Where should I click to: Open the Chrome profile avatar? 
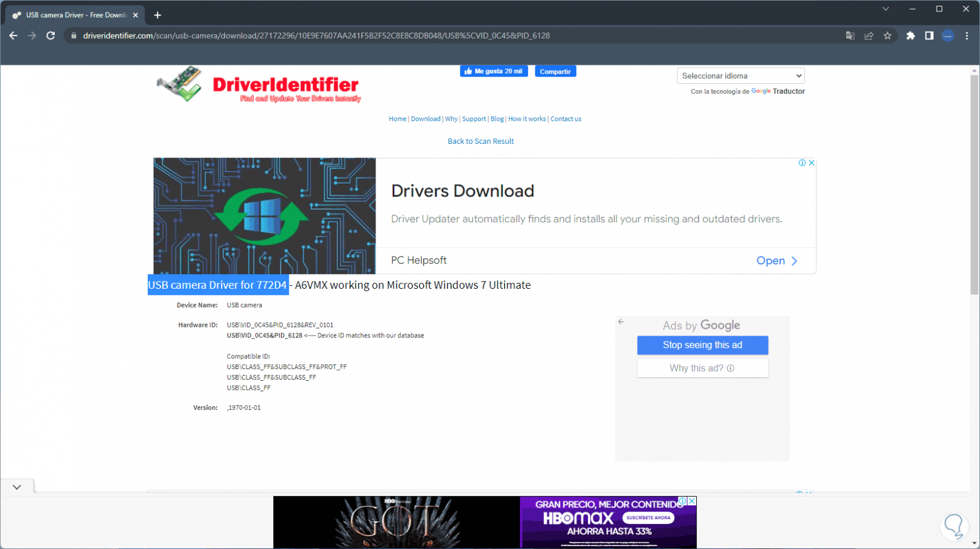(948, 36)
